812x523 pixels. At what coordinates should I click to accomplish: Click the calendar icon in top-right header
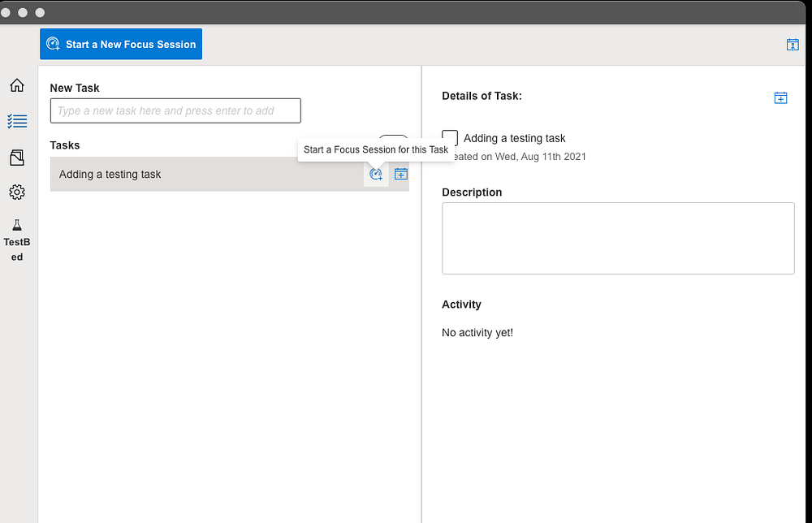(x=793, y=45)
